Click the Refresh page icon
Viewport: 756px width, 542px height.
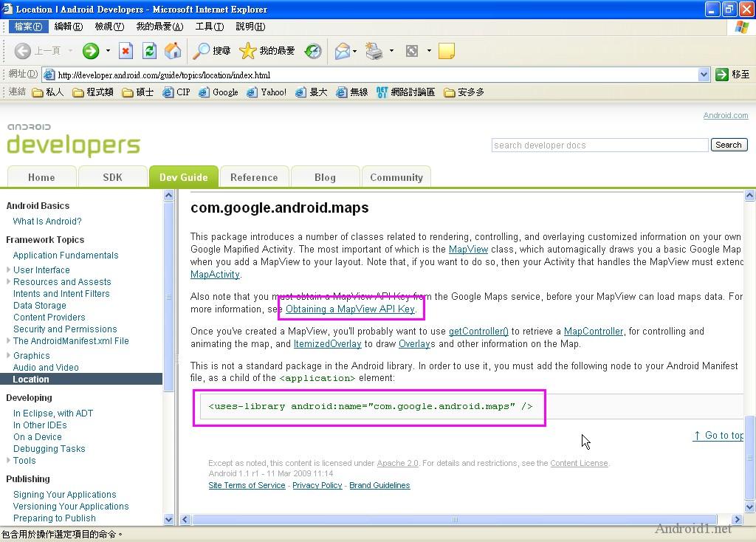(149, 51)
